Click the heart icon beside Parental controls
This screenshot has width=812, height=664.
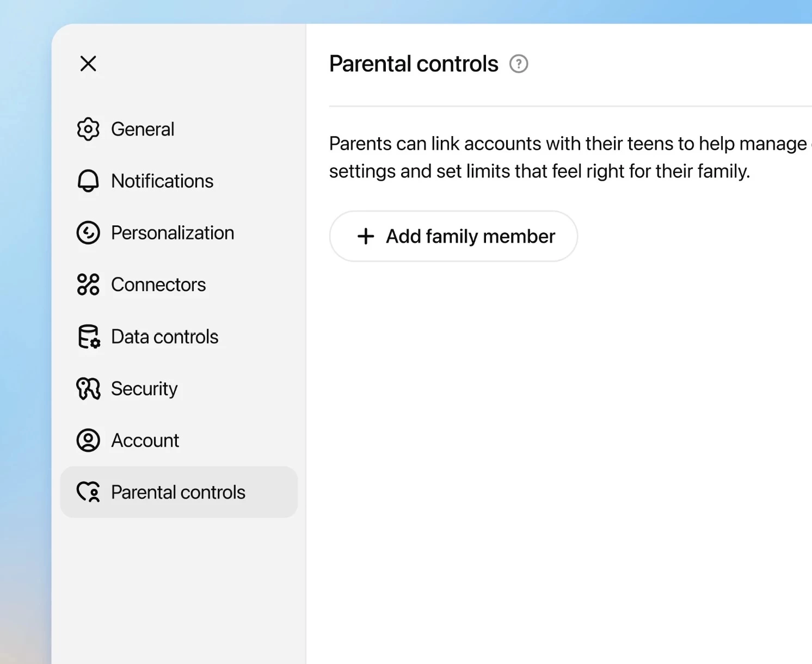pos(88,492)
